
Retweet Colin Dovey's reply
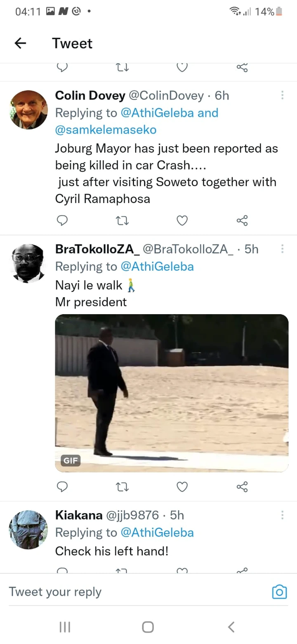pyautogui.click(x=122, y=221)
